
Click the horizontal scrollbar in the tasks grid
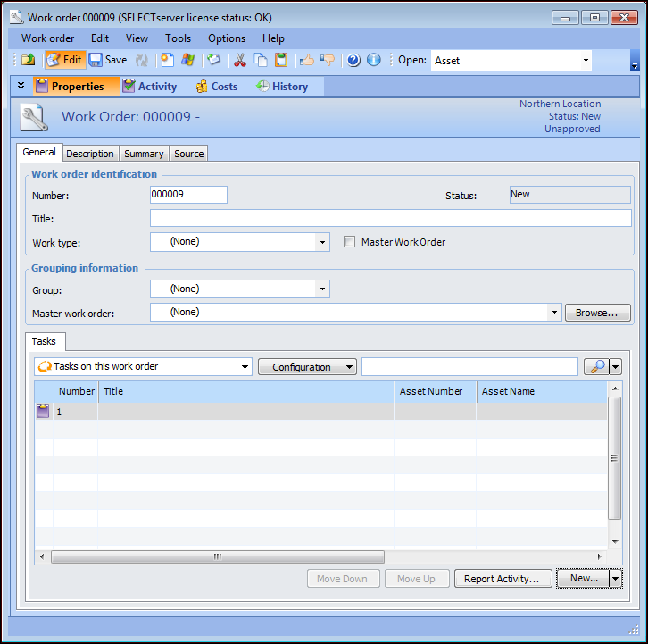click(217, 556)
